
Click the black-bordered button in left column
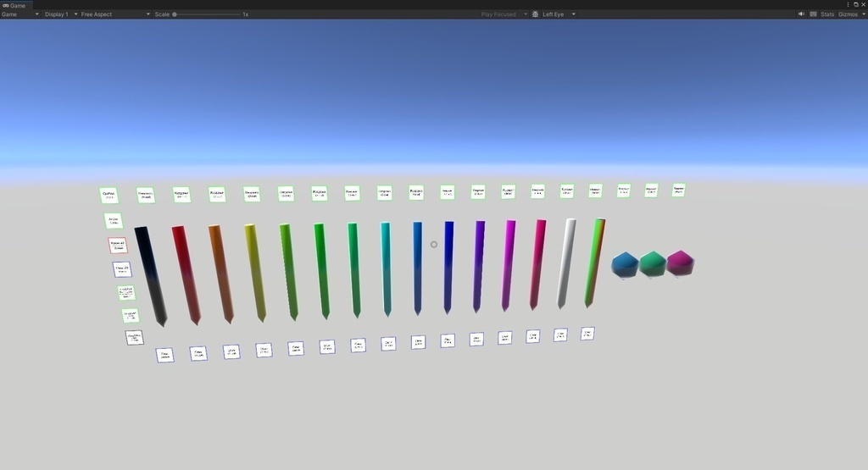(134, 337)
